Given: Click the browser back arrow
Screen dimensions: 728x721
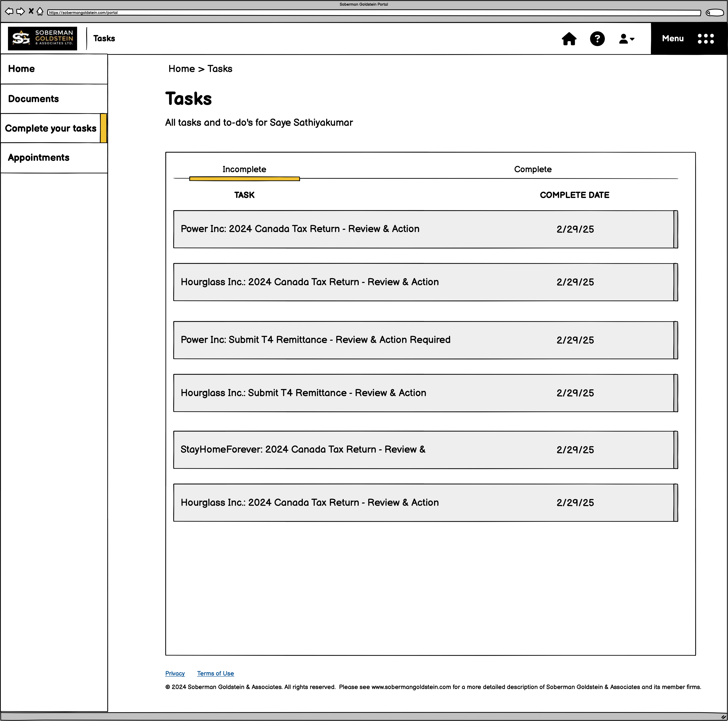Looking at the screenshot, I should (9, 12).
